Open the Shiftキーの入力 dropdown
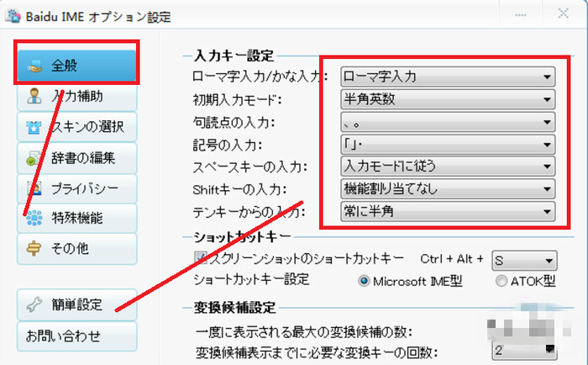Viewport: 588px width, 365px height. click(x=448, y=189)
